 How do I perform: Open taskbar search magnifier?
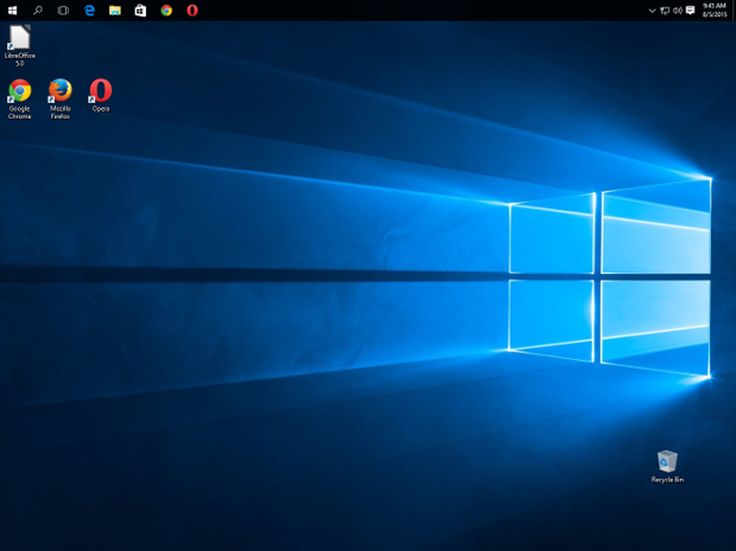(38, 10)
